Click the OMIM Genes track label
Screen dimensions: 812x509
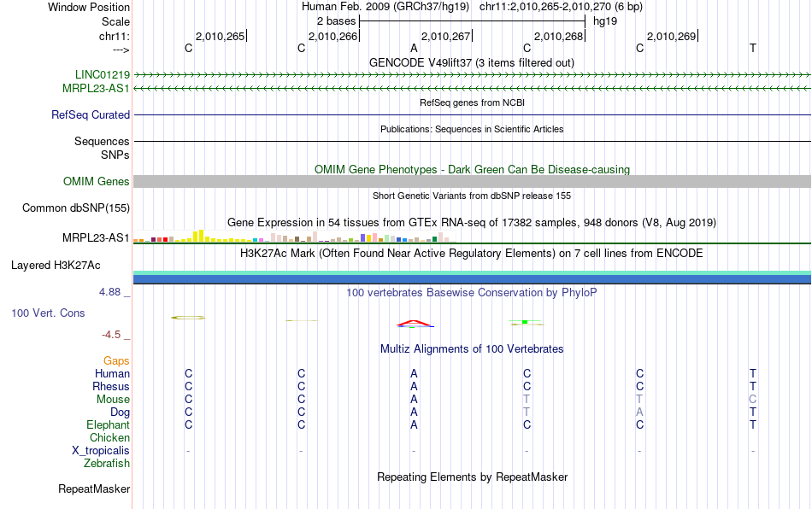[97, 182]
